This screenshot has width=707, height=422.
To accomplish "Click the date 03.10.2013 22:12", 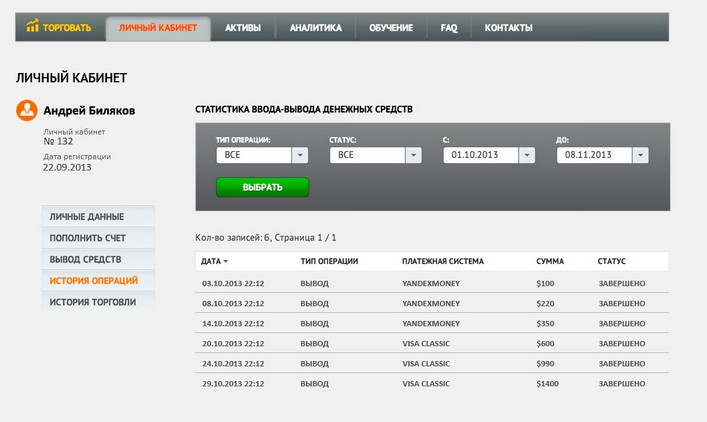I will 233,284.
